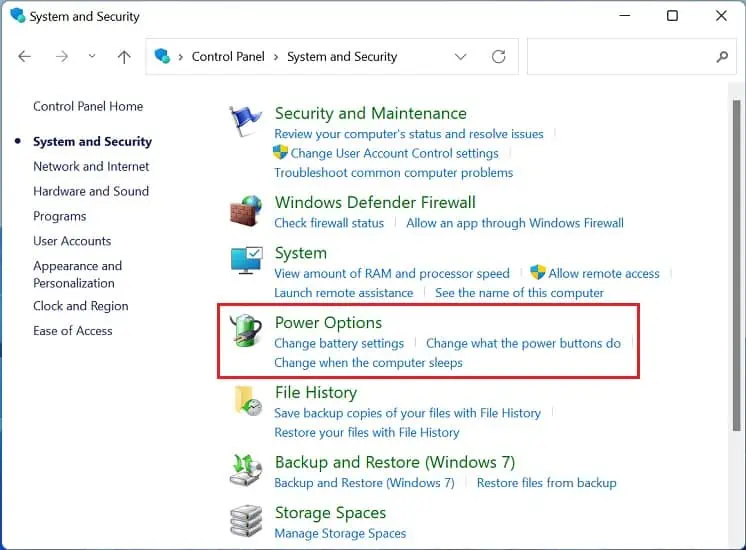Refresh the current Control Panel page
The image size is (746, 550).
(x=498, y=57)
